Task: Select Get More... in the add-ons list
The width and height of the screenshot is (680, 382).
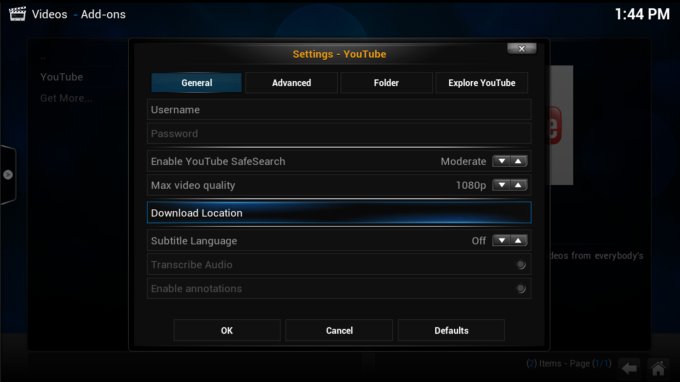Action: 66,98
